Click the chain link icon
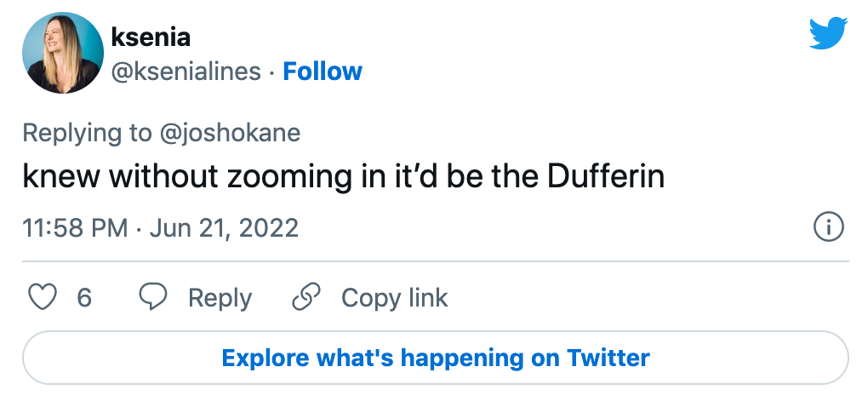868x407 pixels. click(305, 297)
